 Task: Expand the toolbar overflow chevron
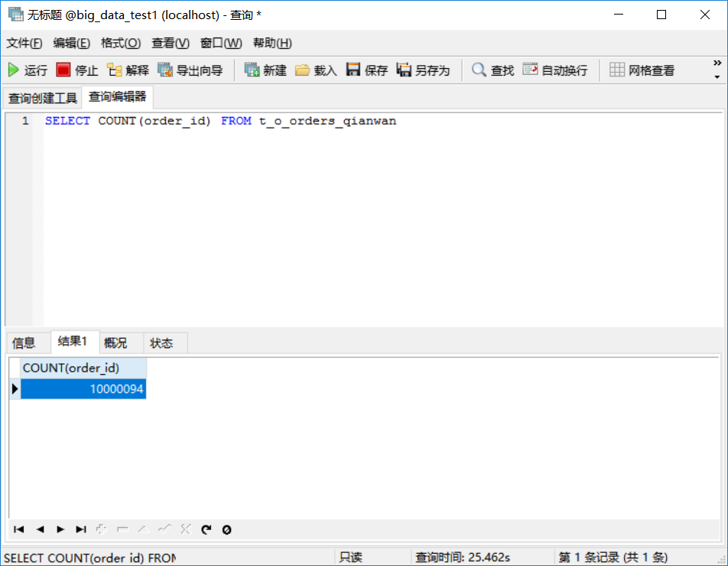717,63
